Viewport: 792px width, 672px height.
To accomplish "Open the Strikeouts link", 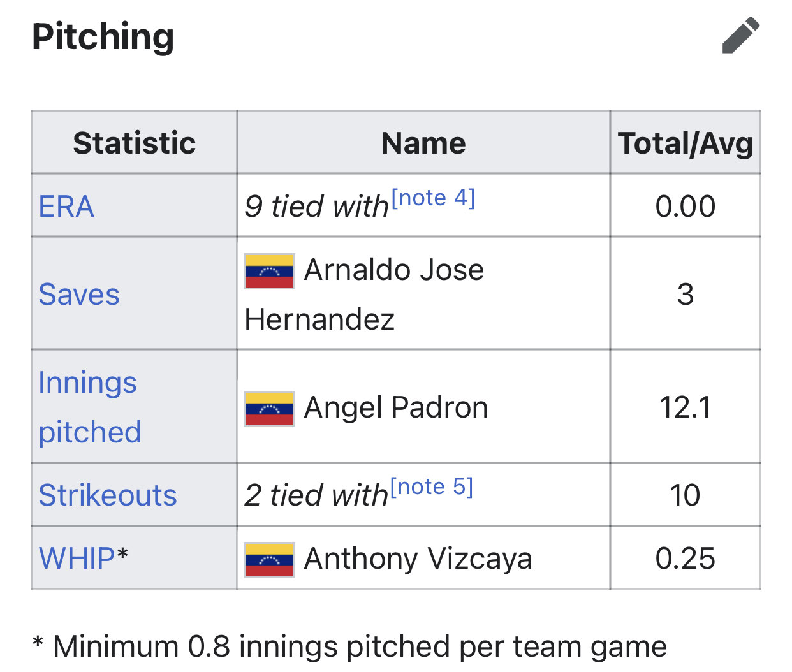I will pos(108,495).
